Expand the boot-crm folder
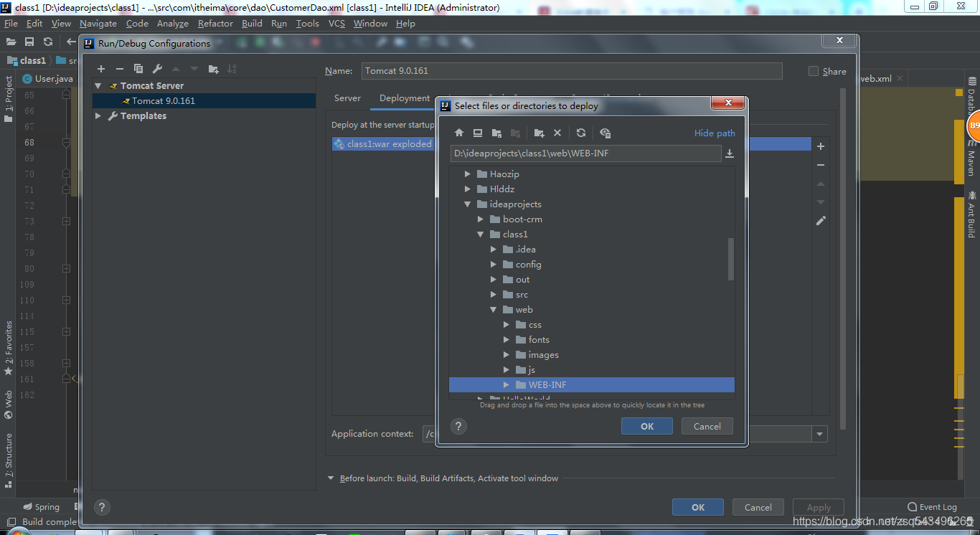 click(x=481, y=219)
